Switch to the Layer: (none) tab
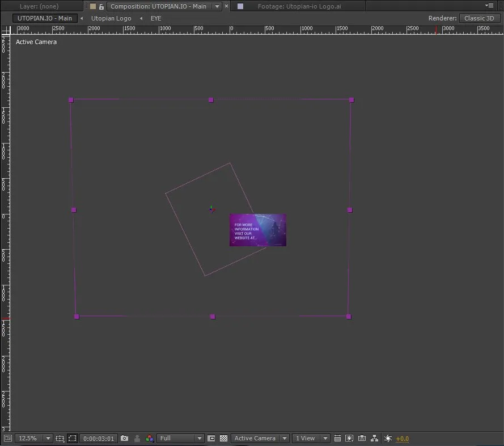504x446 pixels. point(39,6)
